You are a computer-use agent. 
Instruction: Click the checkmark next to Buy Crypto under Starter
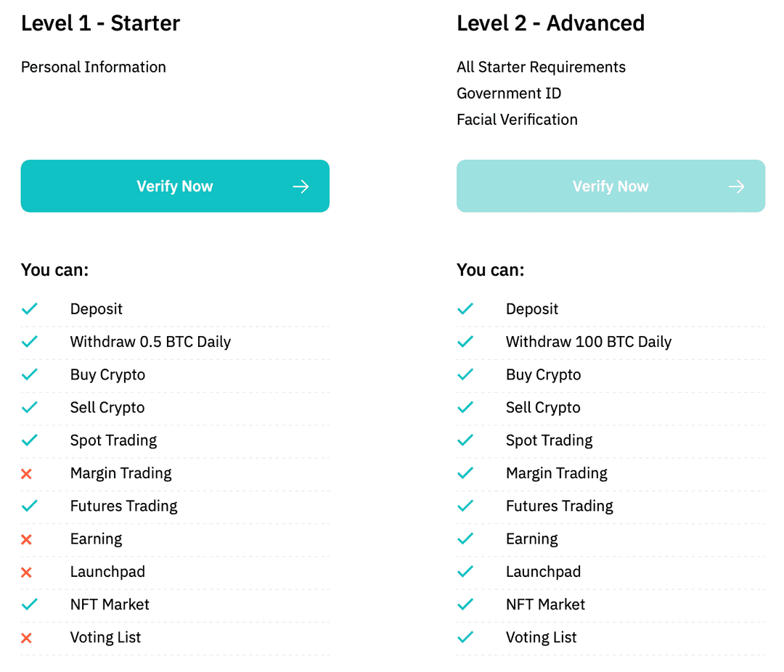29,374
